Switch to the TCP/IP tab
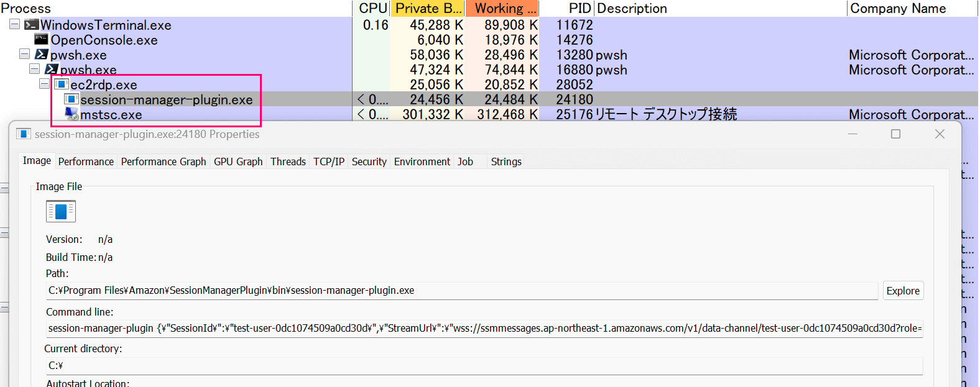Screen dimensions: 980x387 [x=329, y=162]
